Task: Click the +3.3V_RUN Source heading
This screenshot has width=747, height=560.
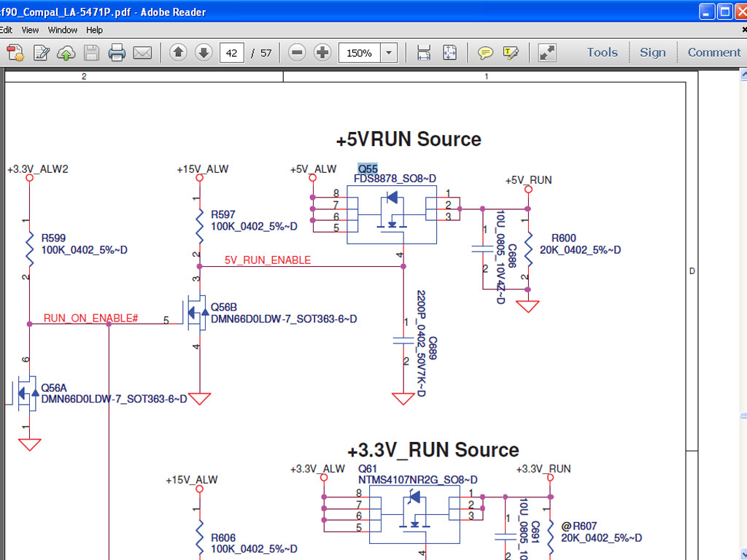Action: tap(433, 450)
